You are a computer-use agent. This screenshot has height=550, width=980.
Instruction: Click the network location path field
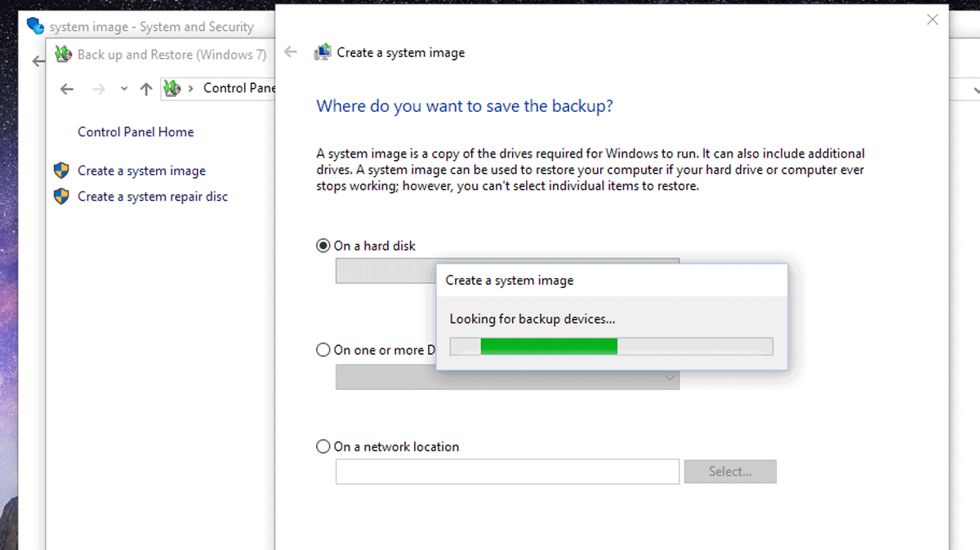[507, 471]
